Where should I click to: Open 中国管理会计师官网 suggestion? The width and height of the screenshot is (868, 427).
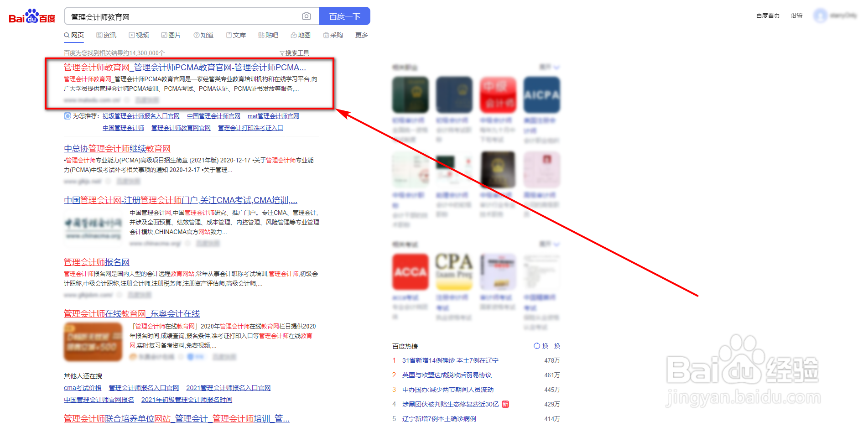tap(213, 116)
